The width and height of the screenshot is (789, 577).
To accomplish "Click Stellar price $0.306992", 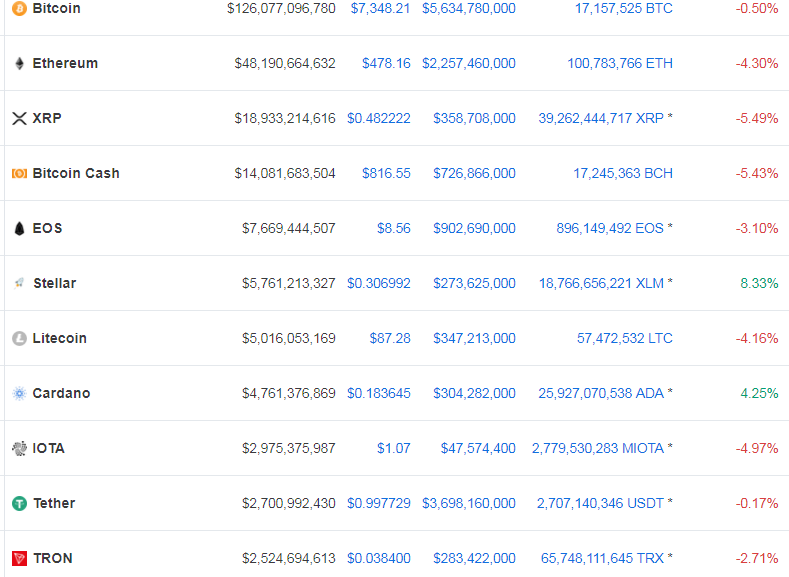I will pos(379,283).
